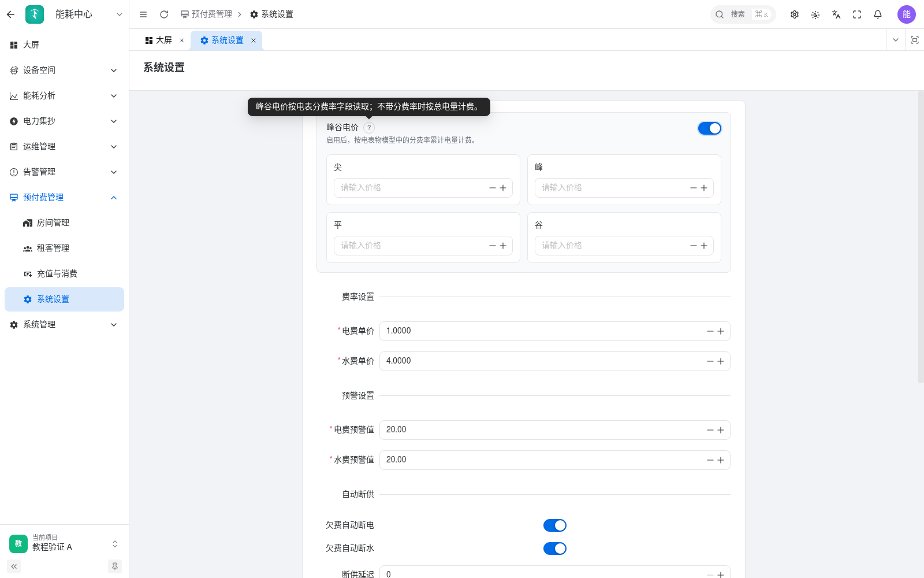Screen dimensions: 924x578
Task: Click the 预付费管理 breadcrumb
Action: (206, 14)
